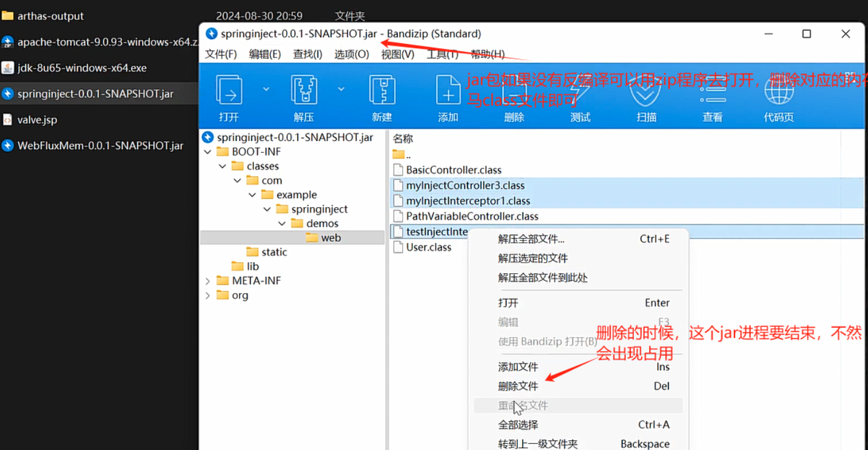Open dropdown arrow next to 解压 toolbar button

pyautogui.click(x=341, y=89)
